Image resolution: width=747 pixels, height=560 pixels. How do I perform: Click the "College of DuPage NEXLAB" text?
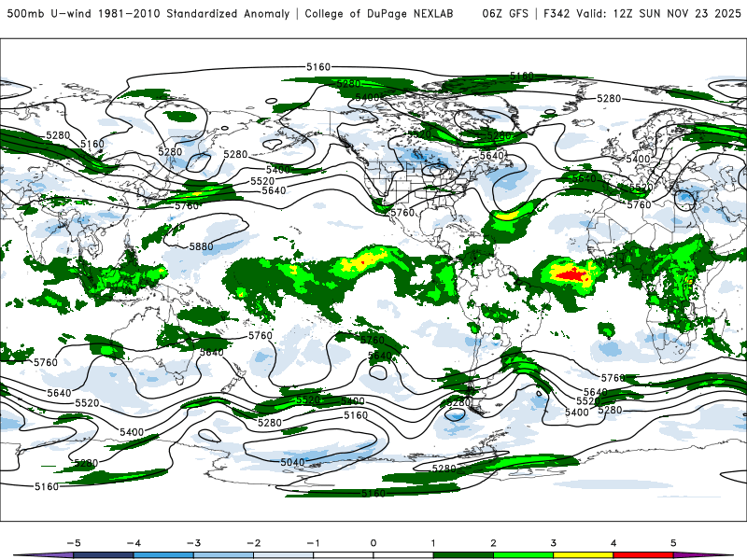coord(379,13)
